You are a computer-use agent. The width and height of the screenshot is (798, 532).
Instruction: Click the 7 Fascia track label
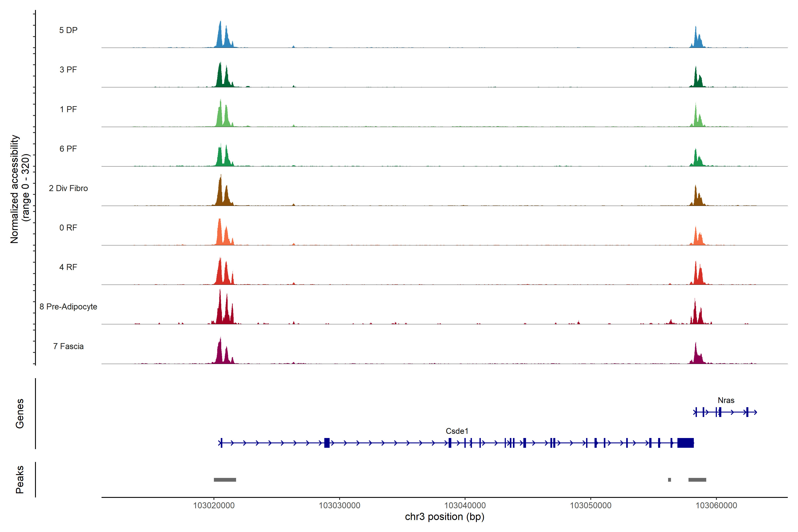[68, 346]
